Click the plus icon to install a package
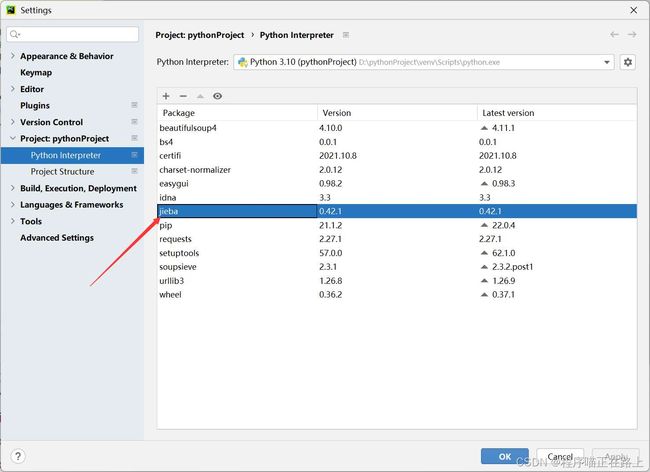The width and height of the screenshot is (650, 472). (166, 96)
